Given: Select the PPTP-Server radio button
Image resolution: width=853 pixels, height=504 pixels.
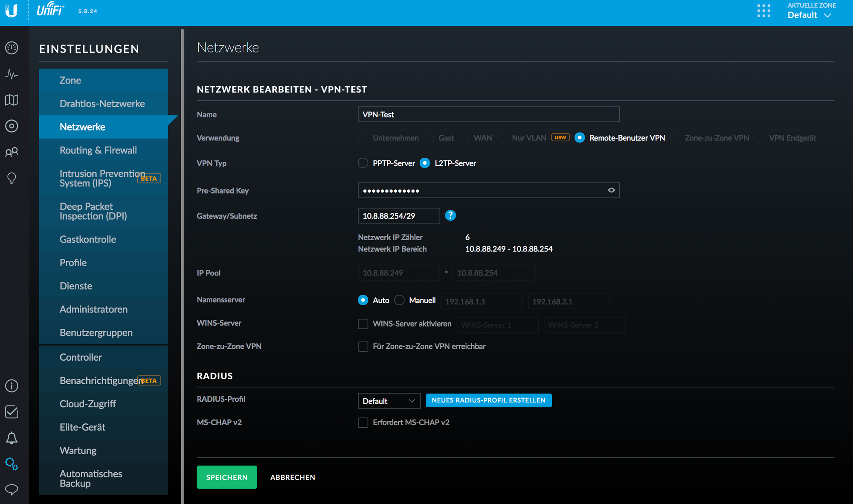Looking at the screenshot, I should coord(363,163).
